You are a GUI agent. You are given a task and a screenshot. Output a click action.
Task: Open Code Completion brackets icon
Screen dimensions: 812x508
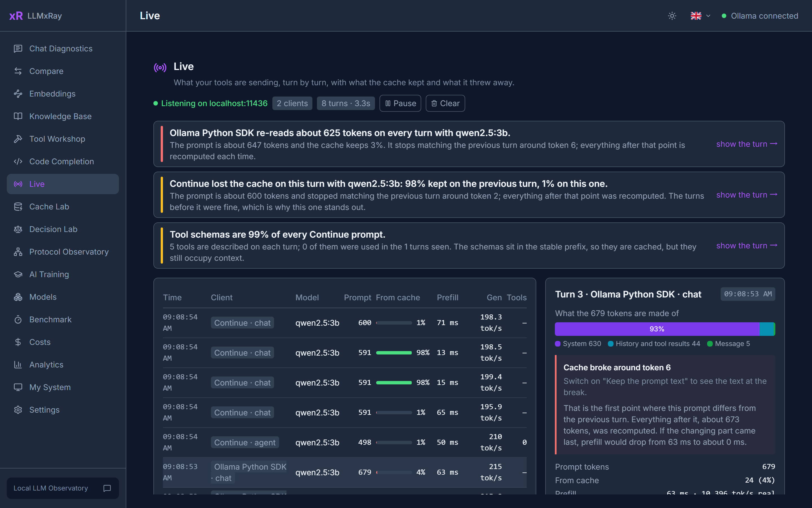(x=18, y=161)
